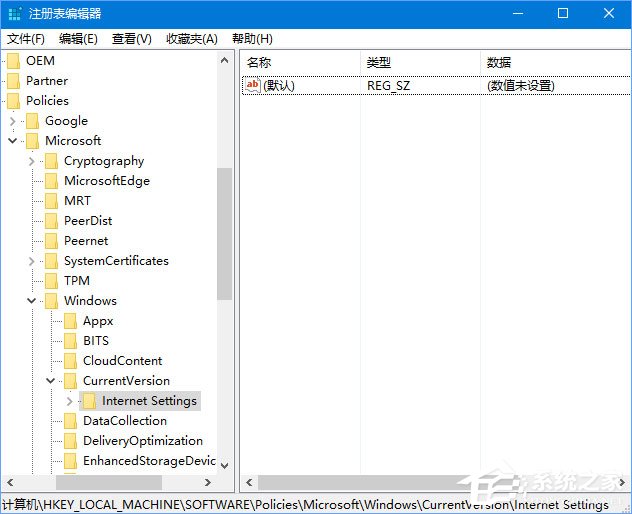Select the (默认) value name

(x=279, y=86)
